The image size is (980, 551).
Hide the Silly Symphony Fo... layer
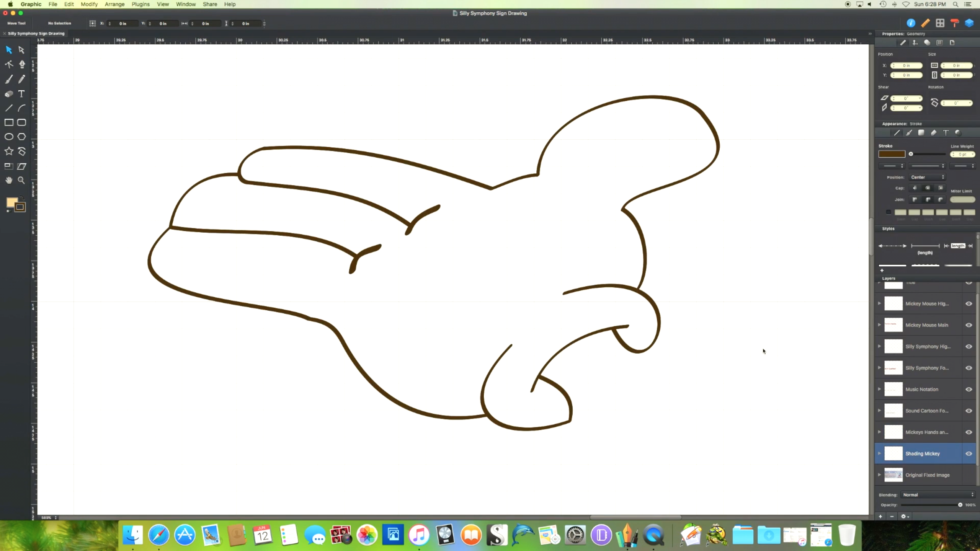pyautogui.click(x=969, y=368)
